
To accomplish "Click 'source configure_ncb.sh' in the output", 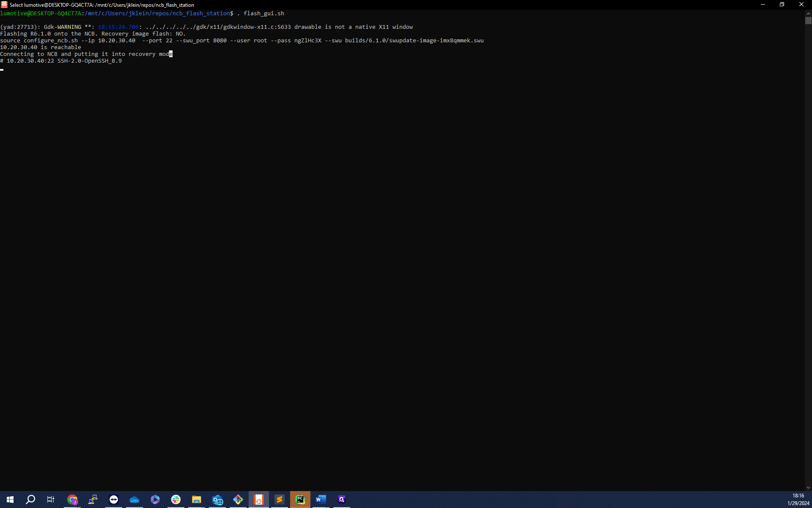I will click(x=39, y=41).
